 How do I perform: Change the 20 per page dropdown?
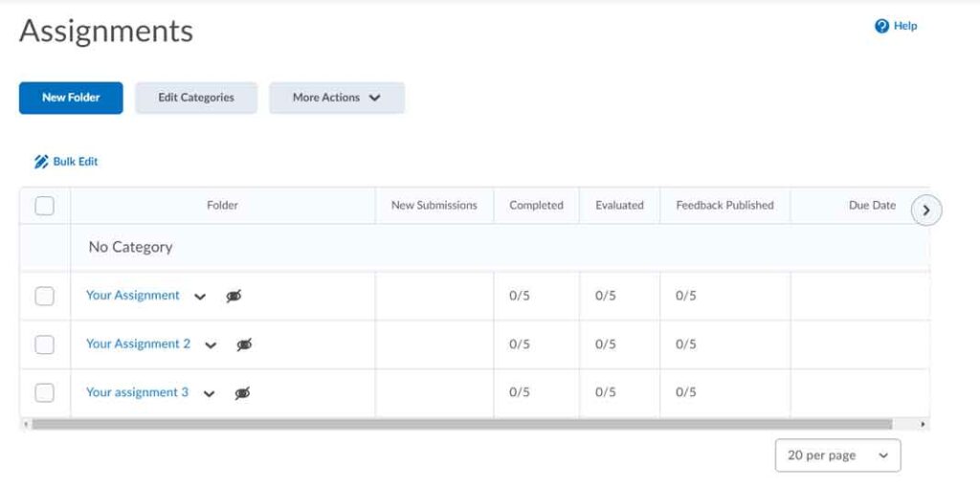point(837,456)
